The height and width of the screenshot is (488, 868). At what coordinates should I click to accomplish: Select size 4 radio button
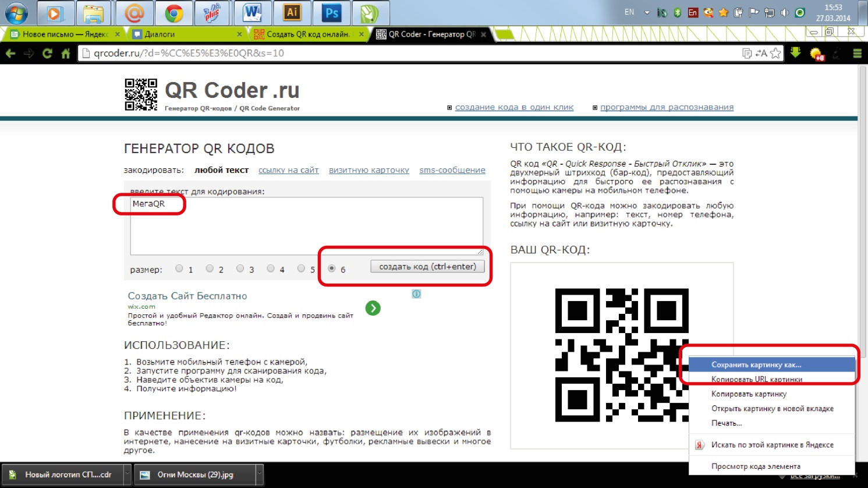pyautogui.click(x=271, y=268)
